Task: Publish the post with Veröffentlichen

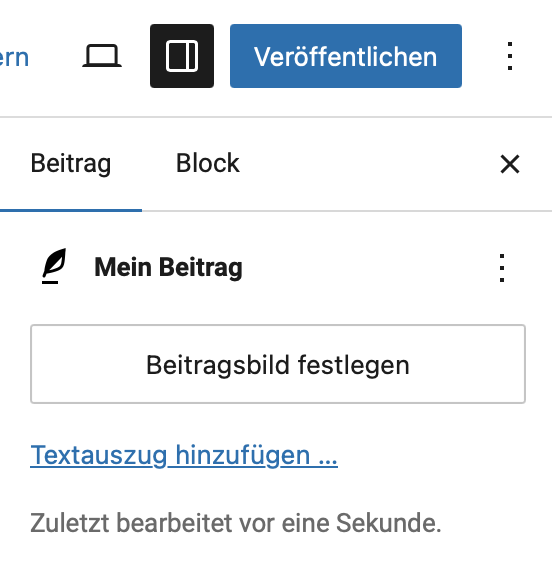Action: (x=346, y=56)
